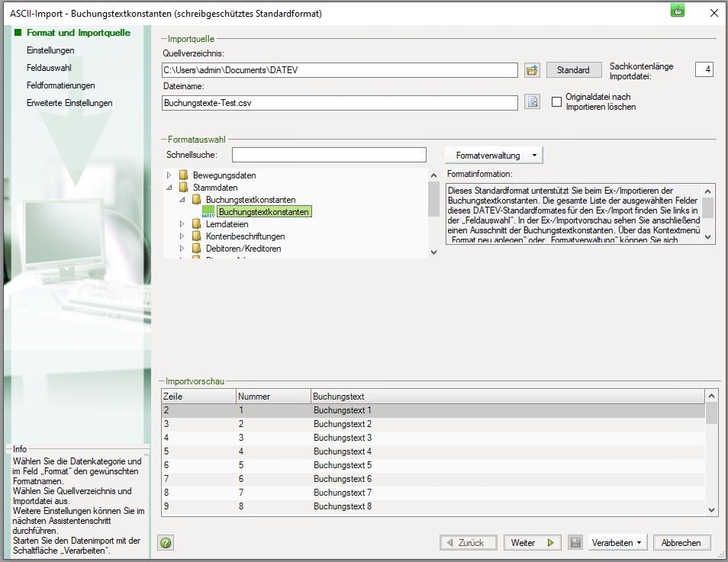Click the Abbrechen button
This screenshot has width=728, height=562.
point(681,542)
